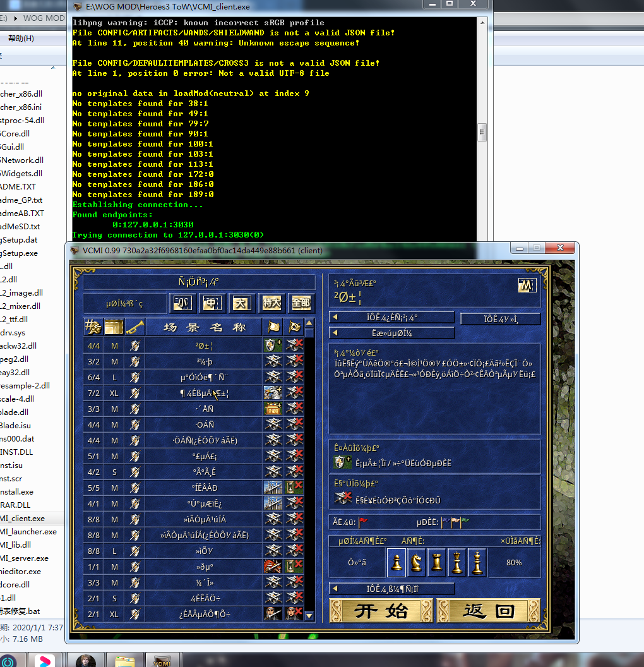Select queen difficulty level
644x667 pixels.
click(x=457, y=562)
